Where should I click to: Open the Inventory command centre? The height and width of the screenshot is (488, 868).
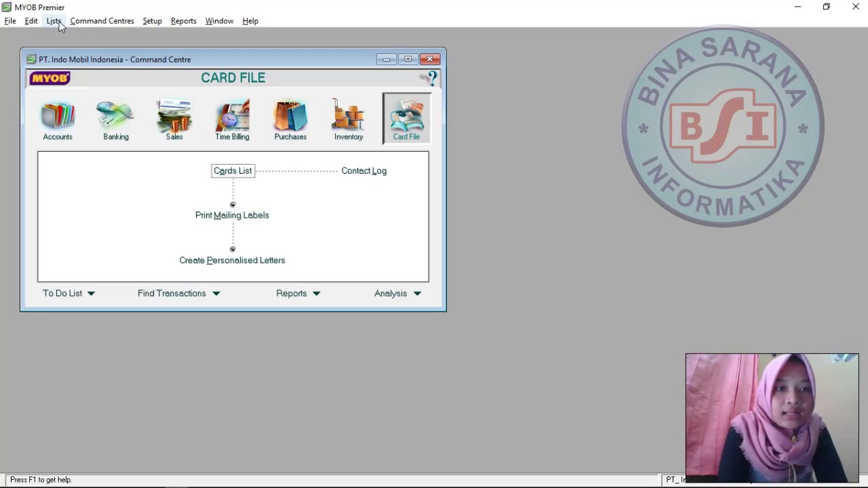point(349,121)
